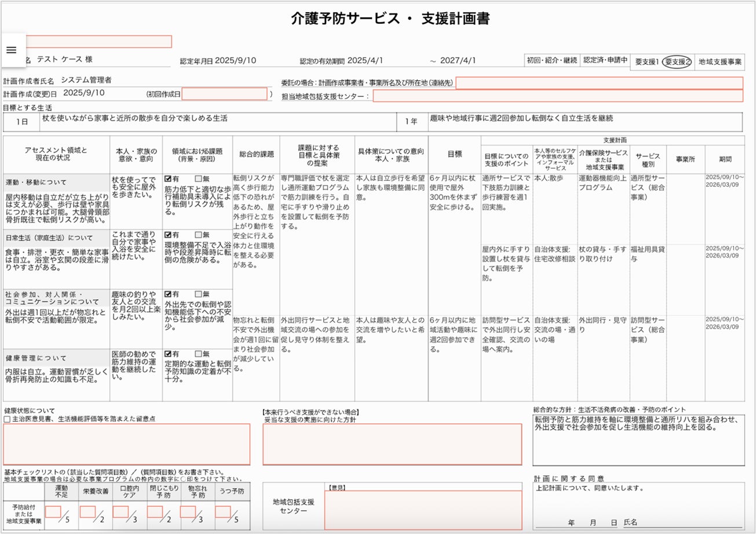The width and height of the screenshot is (756, 534).
Task: Click the 外出同行・見守り cell
Action: 602,325
